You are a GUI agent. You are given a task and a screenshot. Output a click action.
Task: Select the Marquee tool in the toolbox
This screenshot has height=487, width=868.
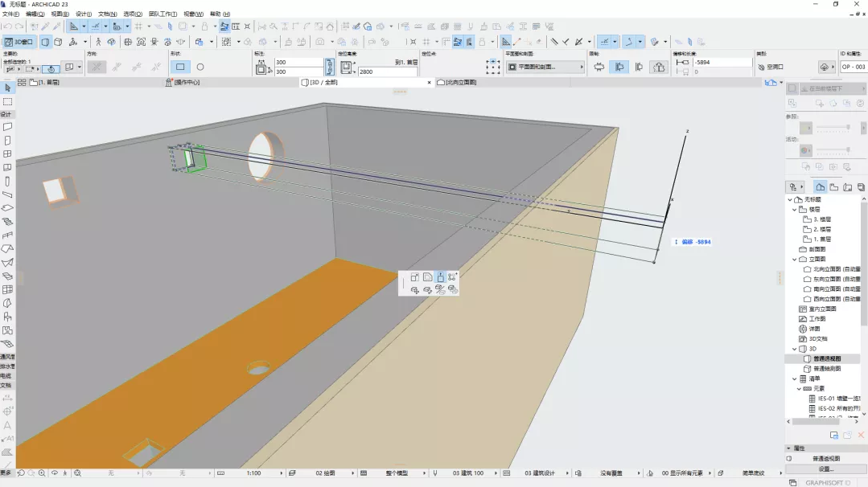7,102
